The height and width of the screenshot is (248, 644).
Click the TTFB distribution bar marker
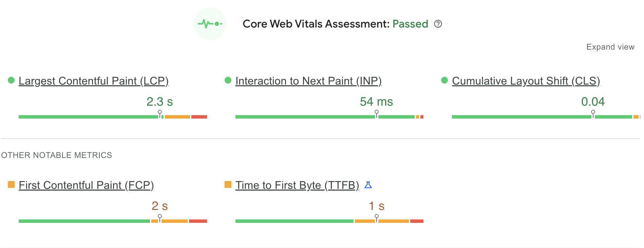click(377, 218)
